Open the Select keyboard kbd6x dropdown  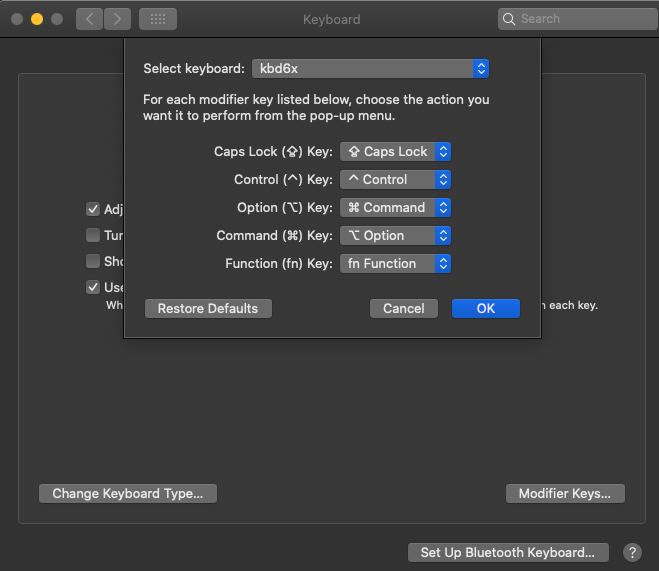(x=370, y=68)
